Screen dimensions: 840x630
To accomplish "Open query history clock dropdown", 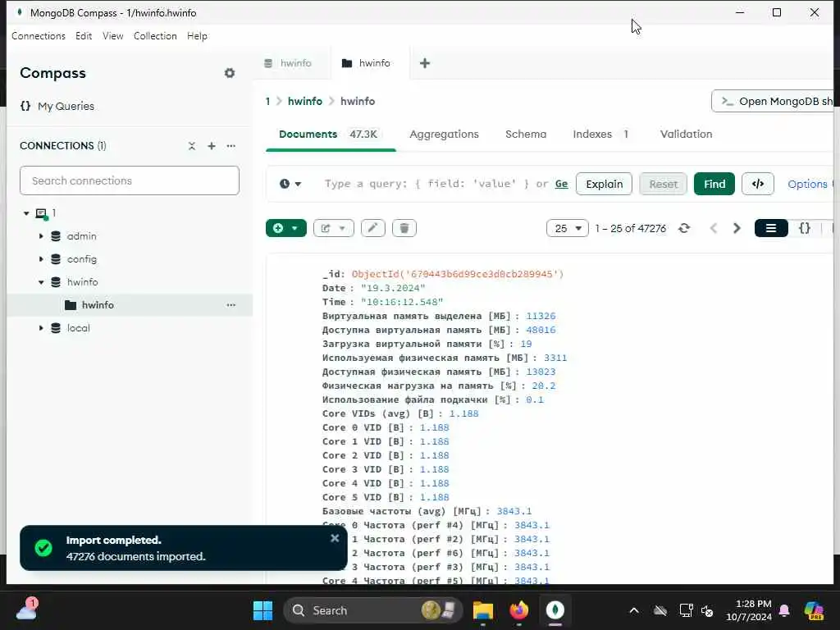I will tap(290, 184).
